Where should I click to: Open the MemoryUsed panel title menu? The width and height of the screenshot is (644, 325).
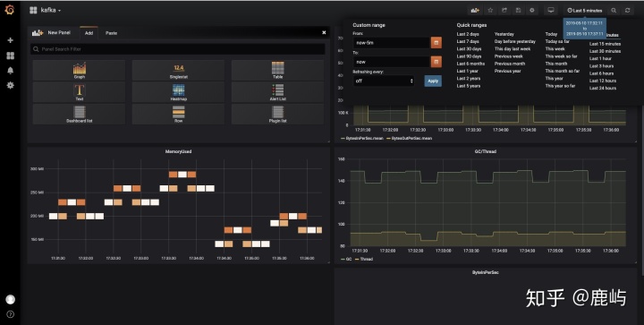(178, 151)
